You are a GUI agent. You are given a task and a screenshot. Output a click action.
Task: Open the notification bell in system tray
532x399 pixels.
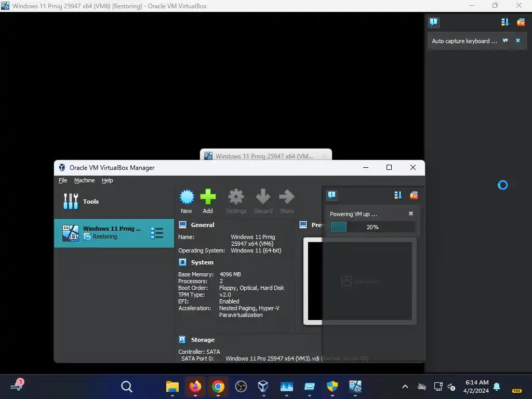[497, 387]
